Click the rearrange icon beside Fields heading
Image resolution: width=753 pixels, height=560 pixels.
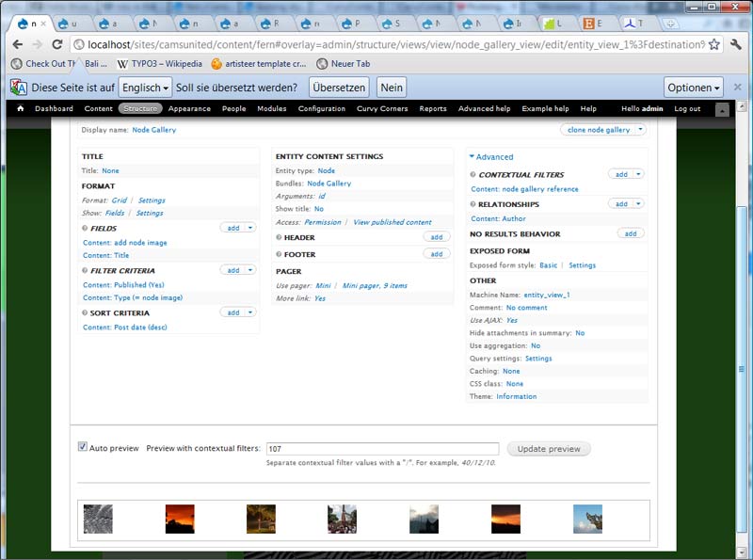(x=86, y=229)
